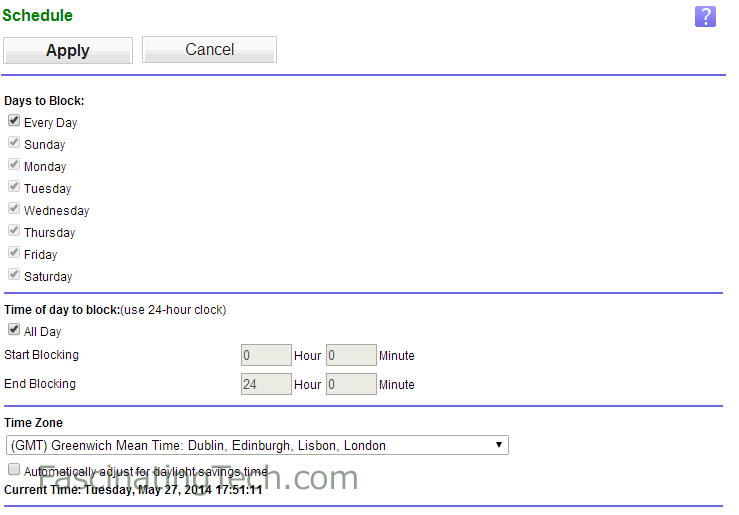Viewport: 739px width, 515px height.
Task: Toggle the Tuesday checkbox
Action: [x=14, y=187]
